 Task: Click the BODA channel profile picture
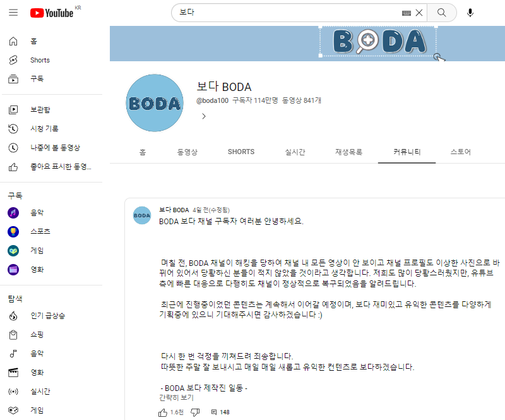[155, 103]
